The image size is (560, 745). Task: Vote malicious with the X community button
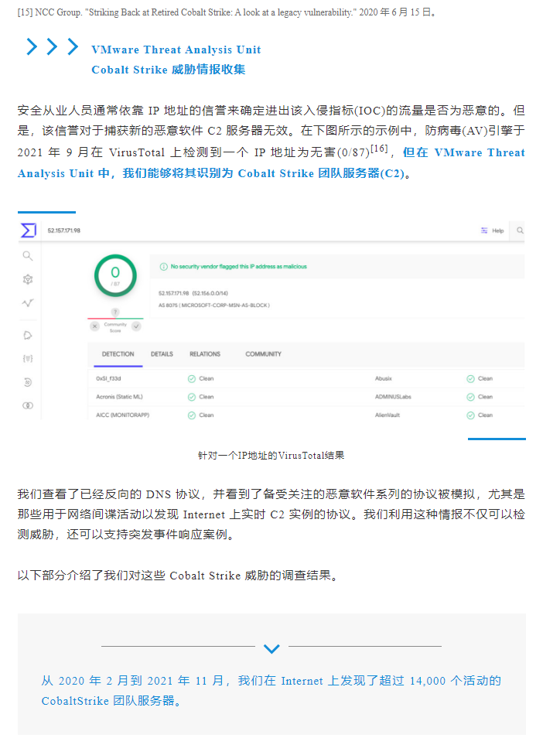[x=94, y=326]
